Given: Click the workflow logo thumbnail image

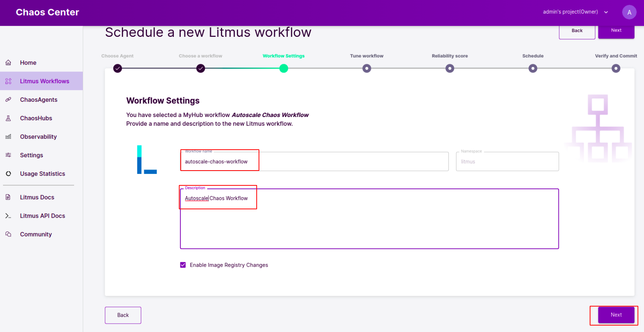Looking at the screenshot, I should [x=147, y=160].
